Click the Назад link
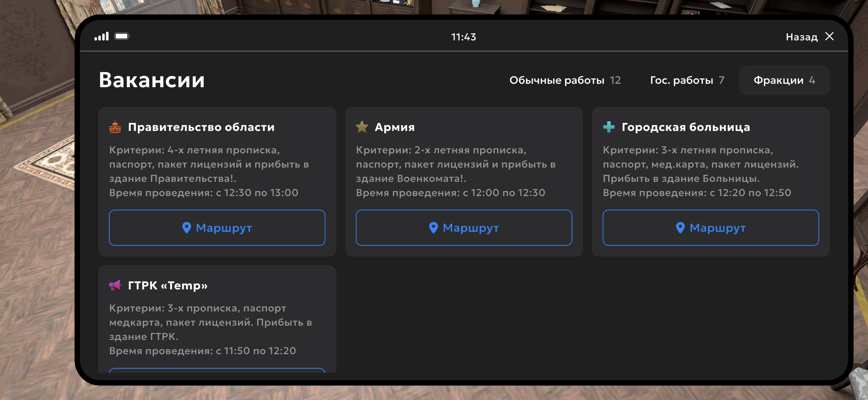The height and width of the screenshot is (400, 868). [801, 37]
